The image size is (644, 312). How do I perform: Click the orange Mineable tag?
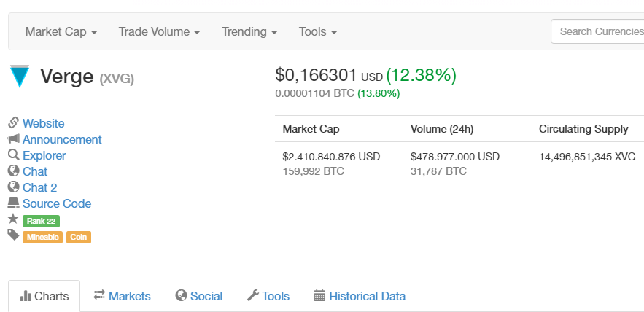[42, 237]
